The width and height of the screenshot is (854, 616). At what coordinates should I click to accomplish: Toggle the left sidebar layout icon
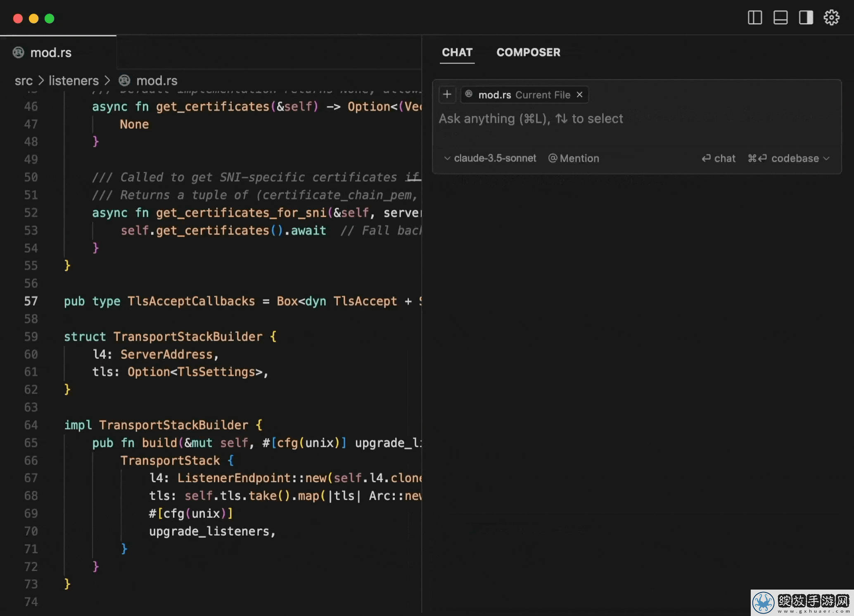754,18
